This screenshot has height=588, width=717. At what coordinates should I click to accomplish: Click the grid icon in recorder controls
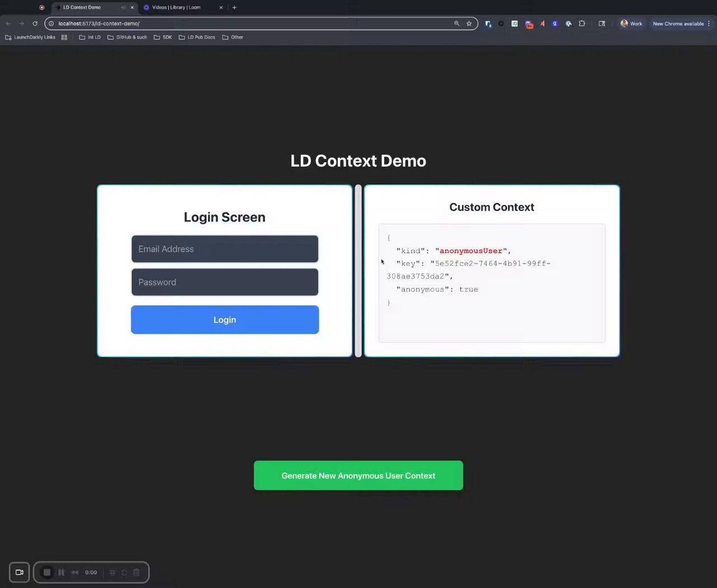click(112, 572)
